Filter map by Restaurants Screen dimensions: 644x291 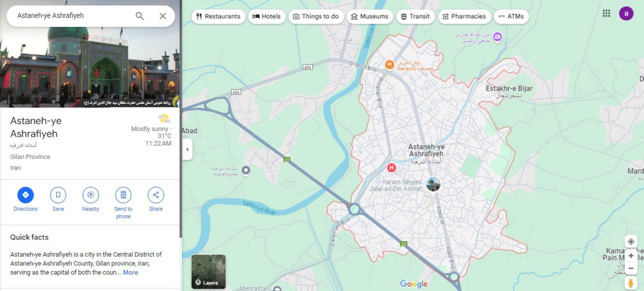point(218,16)
